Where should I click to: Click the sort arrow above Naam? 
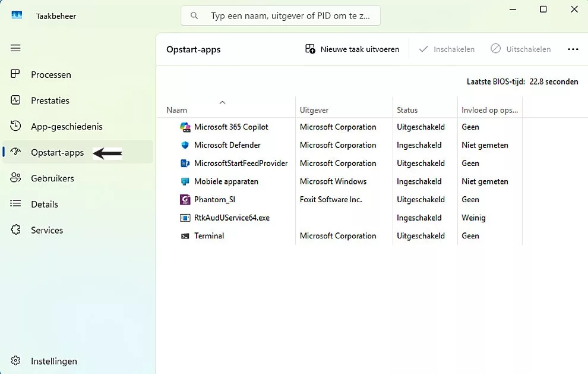point(222,102)
